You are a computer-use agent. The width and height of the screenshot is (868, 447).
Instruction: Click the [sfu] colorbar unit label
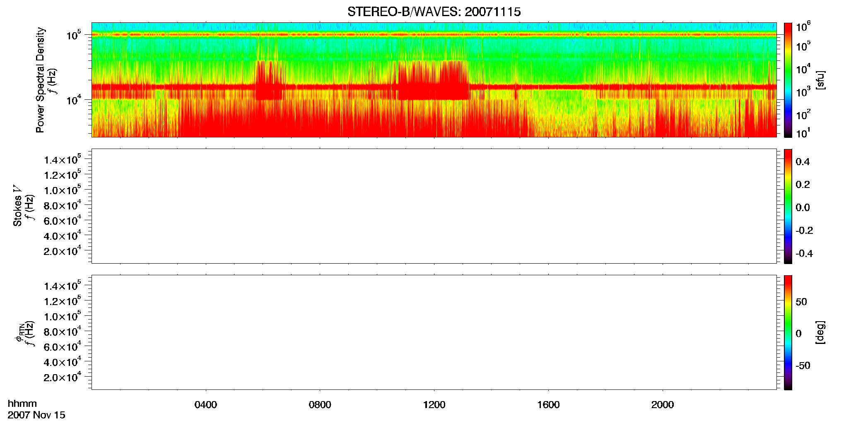pyautogui.click(x=820, y=80)
